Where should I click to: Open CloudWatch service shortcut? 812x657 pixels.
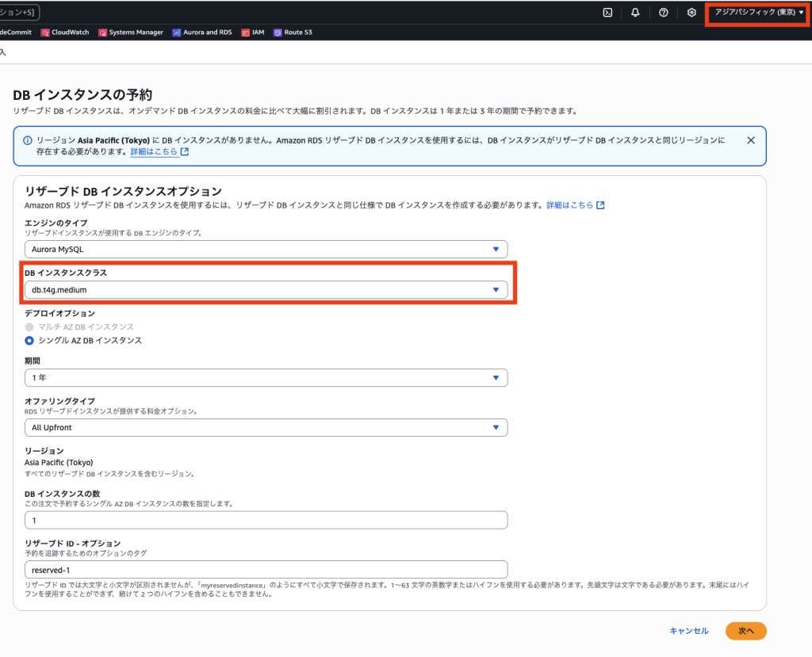pos(65,32)
